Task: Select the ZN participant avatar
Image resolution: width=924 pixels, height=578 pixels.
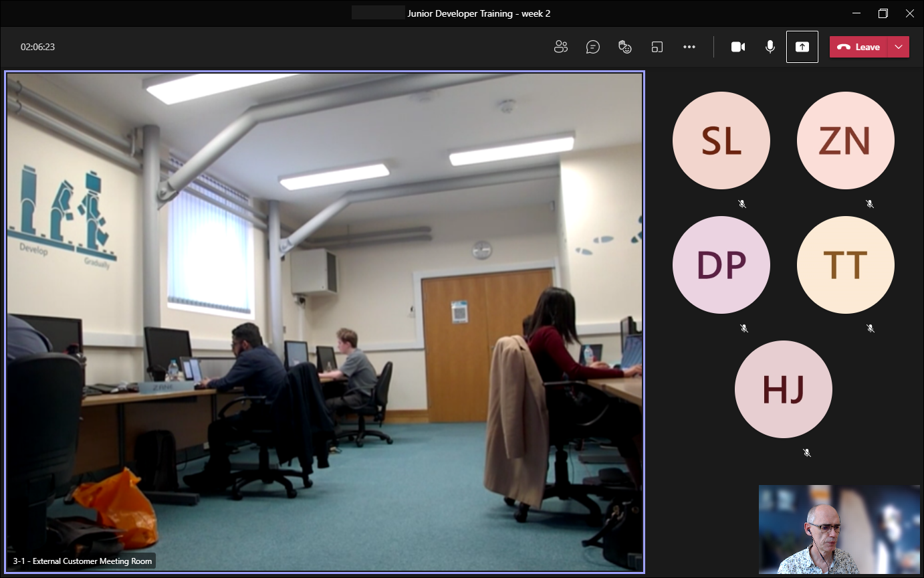Action: pyautogui.click(x=846, y=140)
